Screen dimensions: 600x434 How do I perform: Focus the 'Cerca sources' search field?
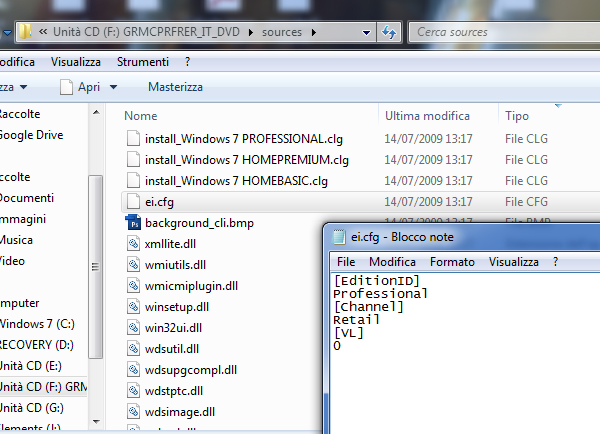point(504,32)
